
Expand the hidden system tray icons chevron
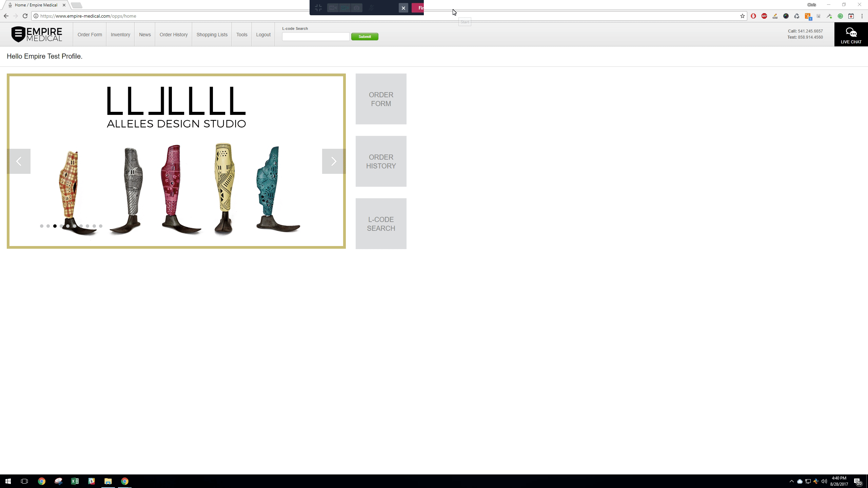(792, 481)
